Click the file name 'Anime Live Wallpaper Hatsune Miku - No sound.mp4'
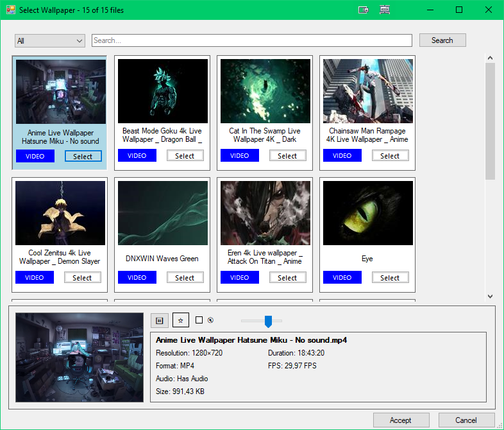 pyautogui.click(x=251, y=340)
